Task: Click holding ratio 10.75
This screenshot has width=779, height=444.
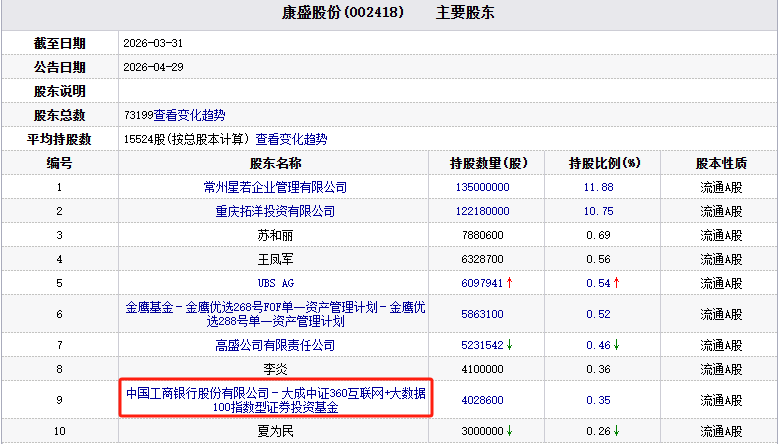Action: (x=598, y=211)
